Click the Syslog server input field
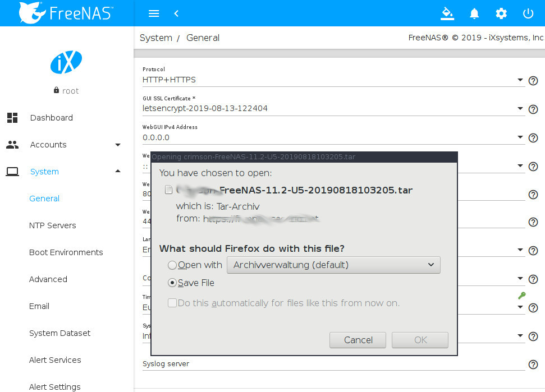Screen dimensions: 545x392 coord(333,365)
